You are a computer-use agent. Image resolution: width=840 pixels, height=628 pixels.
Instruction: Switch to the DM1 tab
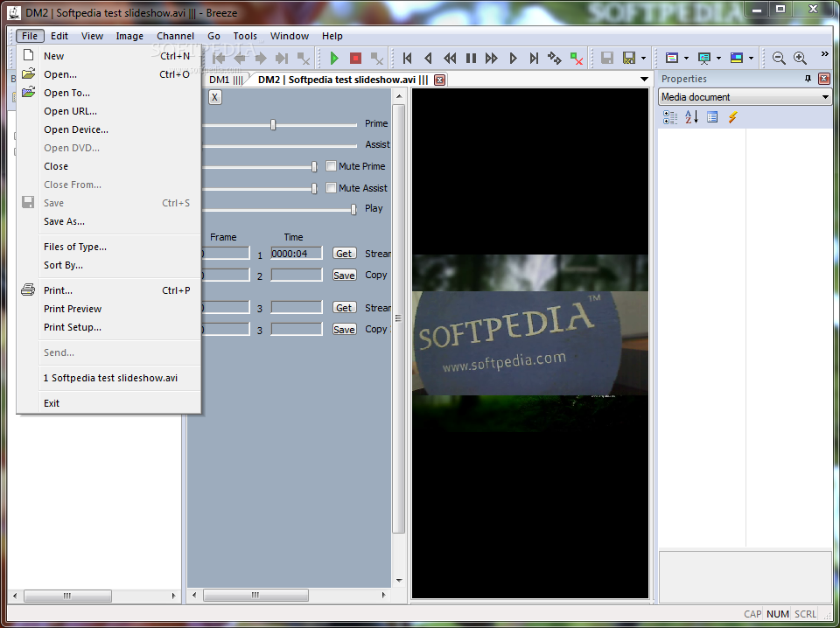[x=226, y=80]
